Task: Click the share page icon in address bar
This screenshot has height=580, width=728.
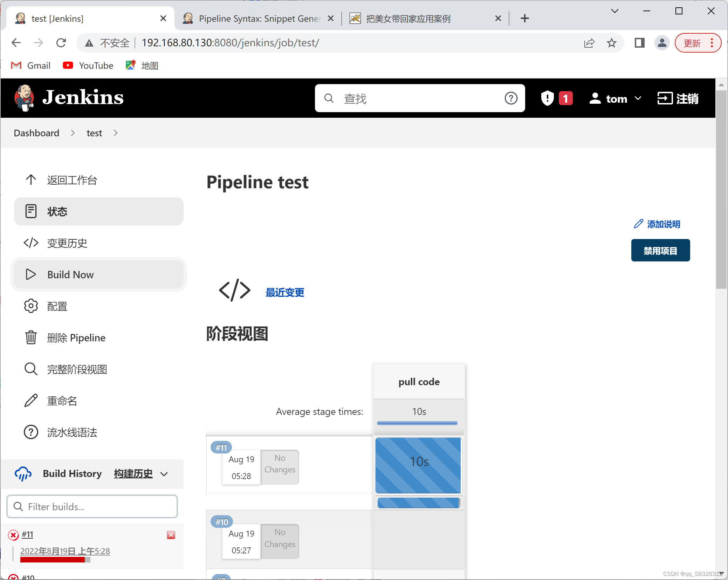Action: [x=589, y=43]
